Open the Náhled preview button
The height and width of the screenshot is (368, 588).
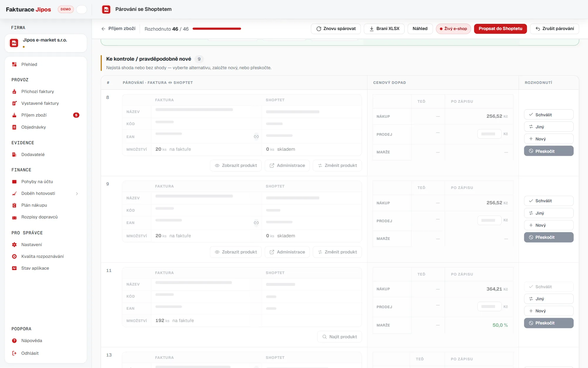[420, 29]
